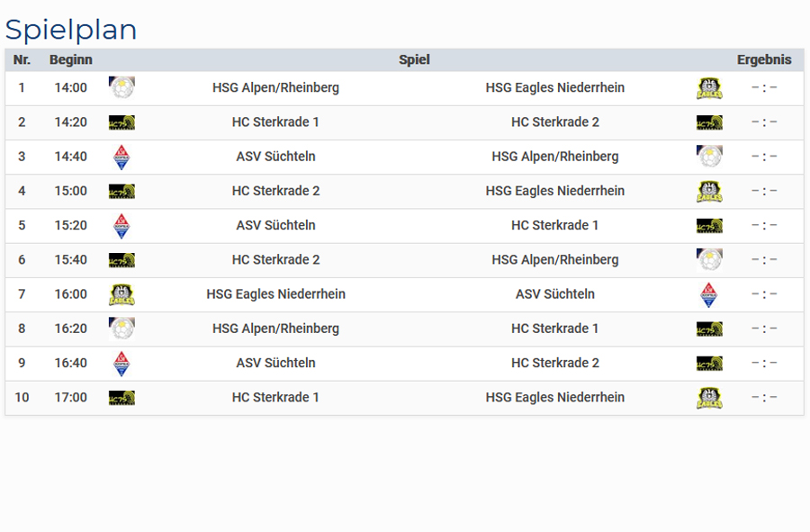Open ASV Süchteln team in game 5

(x=276, y=226)
